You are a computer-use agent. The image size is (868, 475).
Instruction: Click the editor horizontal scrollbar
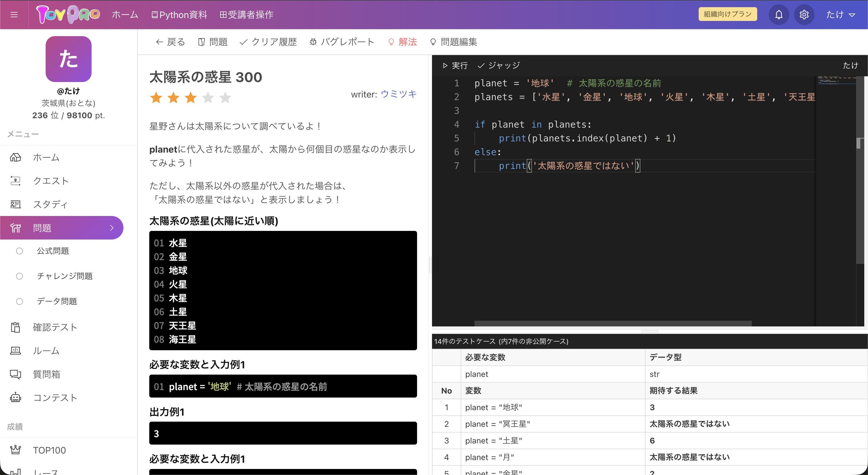[x=613, y=323]
